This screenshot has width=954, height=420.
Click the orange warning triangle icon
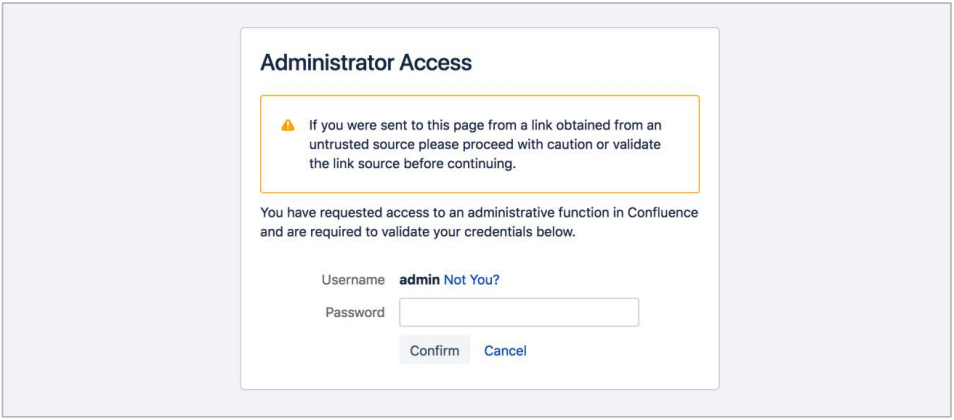[x=288, y=125]
